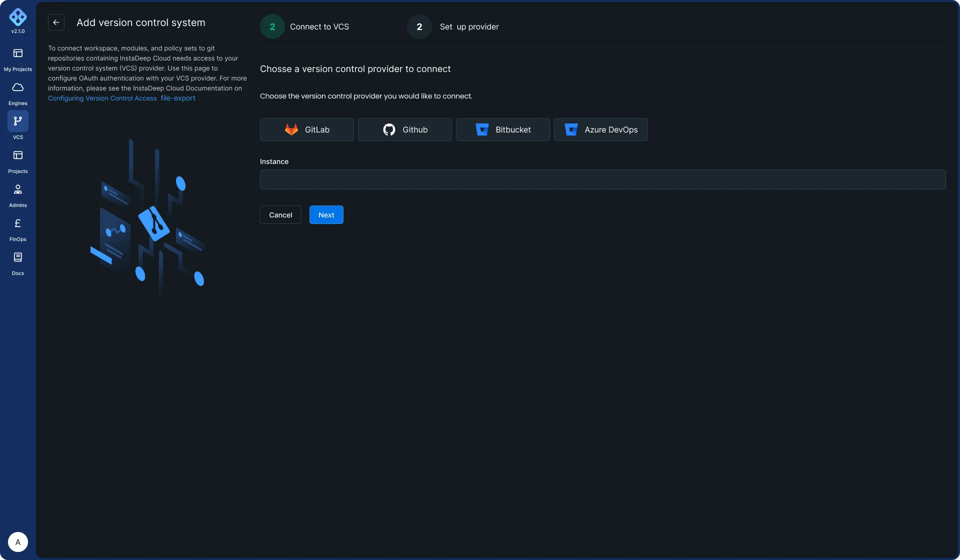The width and height of the screenshot is (960, 560).
Task: Open the Engines cloud icon
Action: (x=18, y=87)
